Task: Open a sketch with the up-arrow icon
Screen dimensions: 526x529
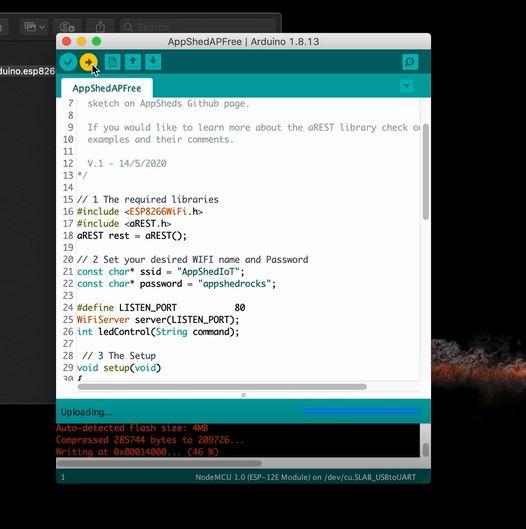Action: click(x=133, y=62)
